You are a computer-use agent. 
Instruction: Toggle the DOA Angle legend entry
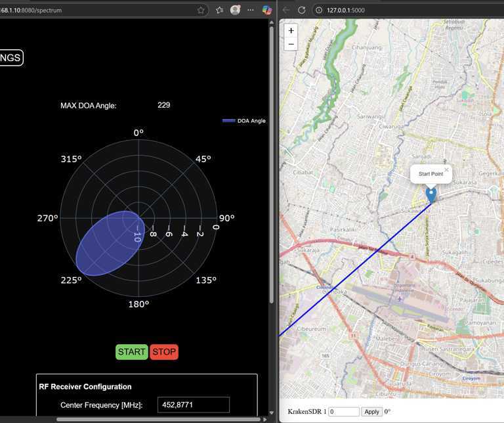coord(244,121)
